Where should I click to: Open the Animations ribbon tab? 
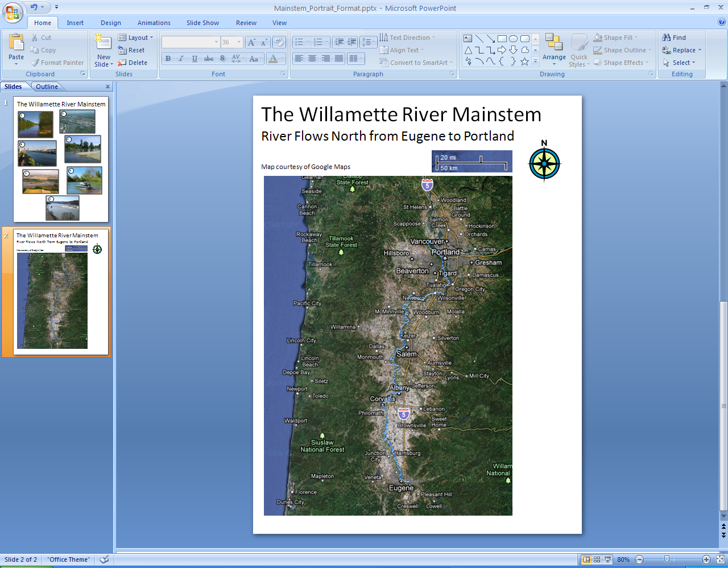point(154,23)
